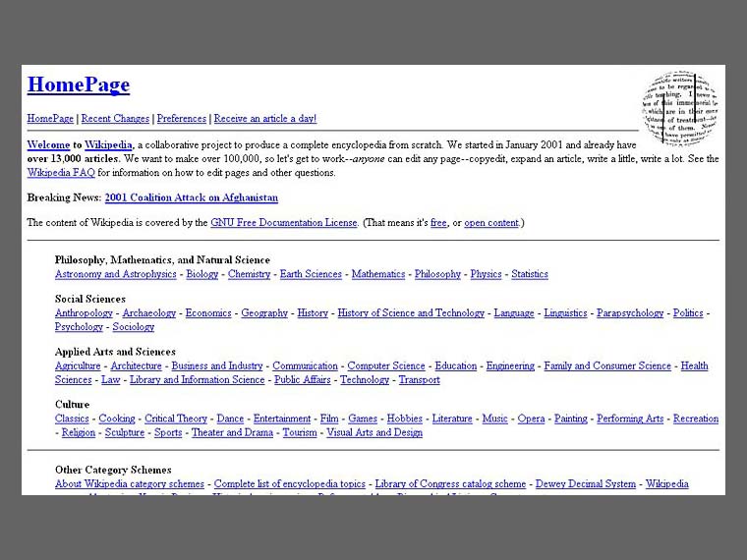The width and height of the screenshot is (747, 560).
Task: Open the Politics topic
Action: (x=688, y=313)
